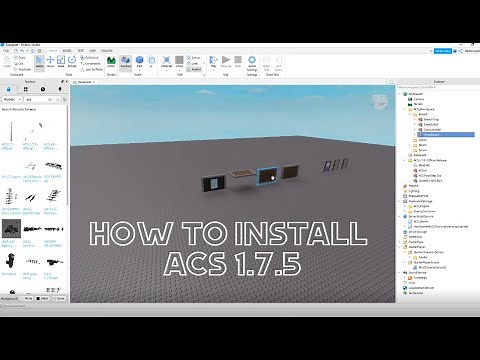Viewport: 480px width, 360px height.
Task: Collapse the Breach folder in Explorer
Action: click(x=410, y=114)
